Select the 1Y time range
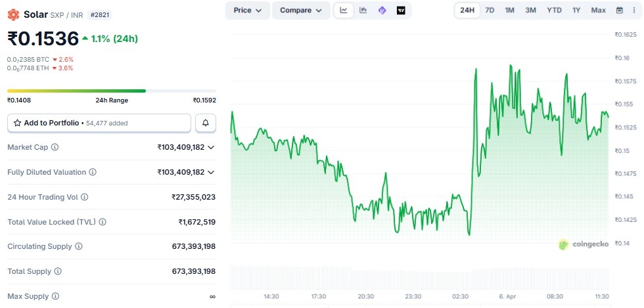The width and height of the screenshot is (644, 308). tap(576, 11)
